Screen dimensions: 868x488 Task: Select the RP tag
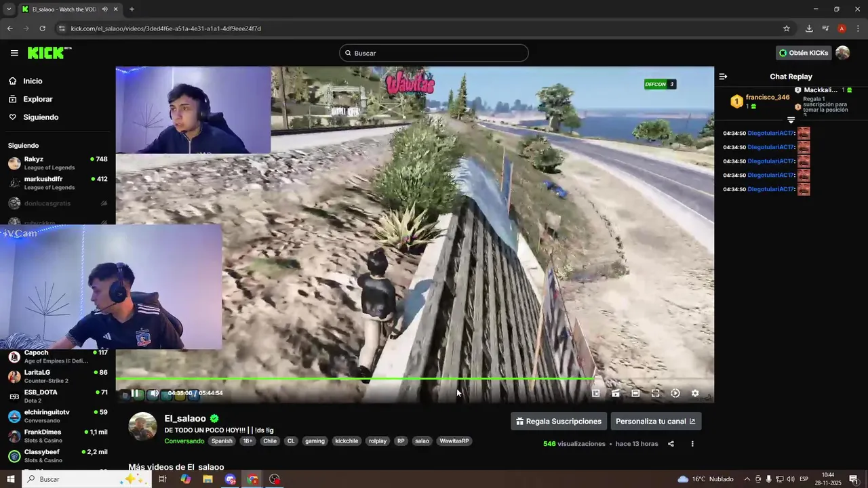coord(401,441)
